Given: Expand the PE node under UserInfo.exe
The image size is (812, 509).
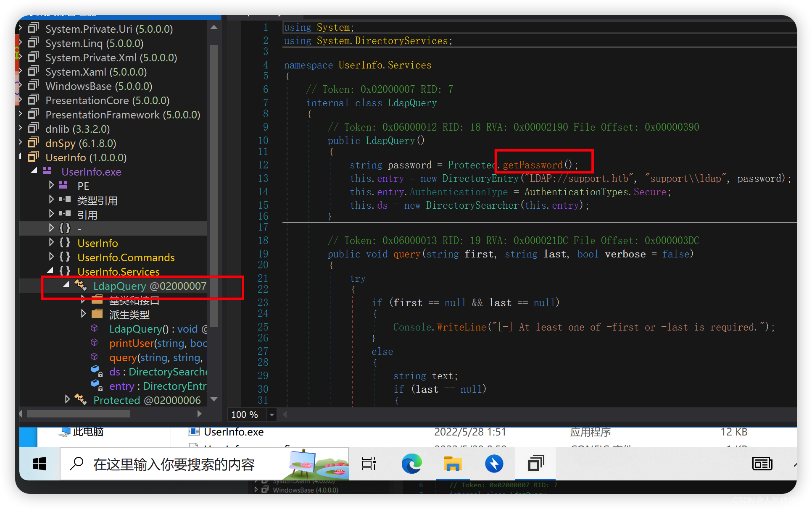Looking at the screenshot, I should pyautogui.click(x=51, y=185).
